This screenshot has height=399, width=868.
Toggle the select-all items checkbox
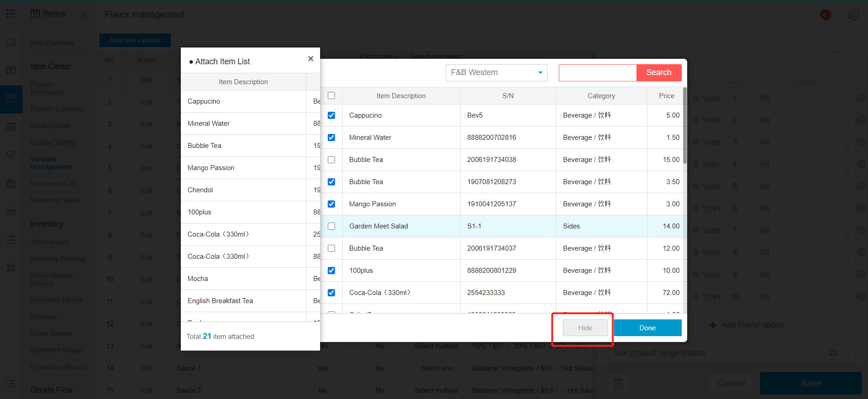[x=331, y=95]
